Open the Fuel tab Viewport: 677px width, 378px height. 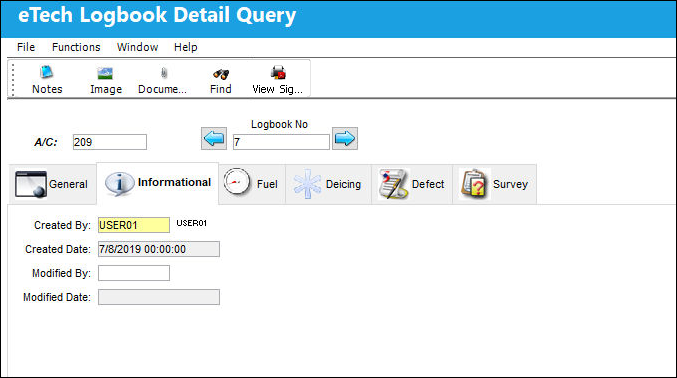click(252, 184)
